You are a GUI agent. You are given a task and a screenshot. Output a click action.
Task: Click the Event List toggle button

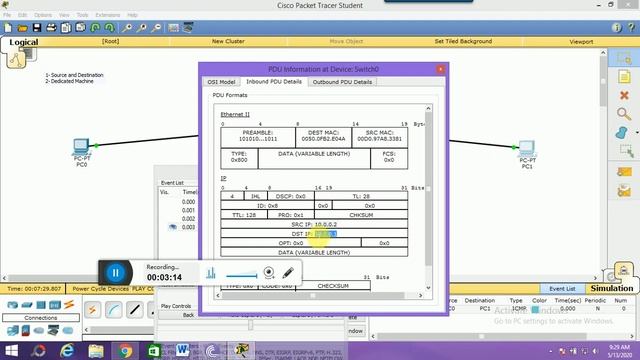point(562,289)
